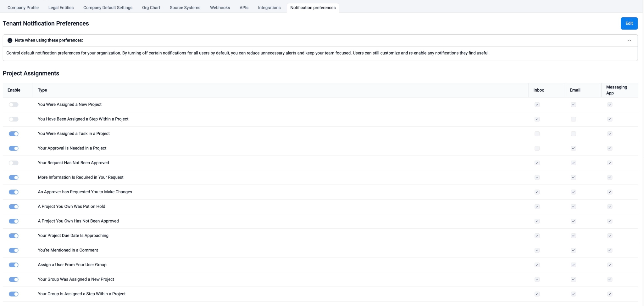The image size is (644, 306).
Task: Toggle off 'Assign a User From Your User Group'
Action: 14,265
